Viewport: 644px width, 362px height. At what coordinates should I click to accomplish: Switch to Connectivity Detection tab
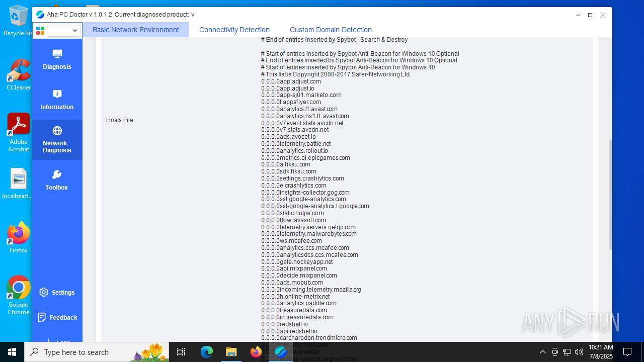234,30
